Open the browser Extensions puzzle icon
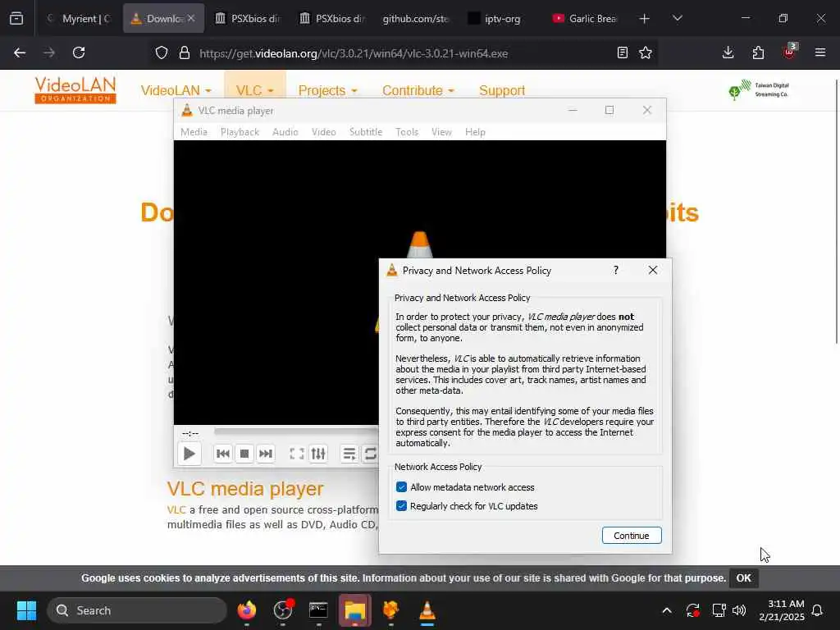Viewport: 840px width, 630px height. click(758, 52)
